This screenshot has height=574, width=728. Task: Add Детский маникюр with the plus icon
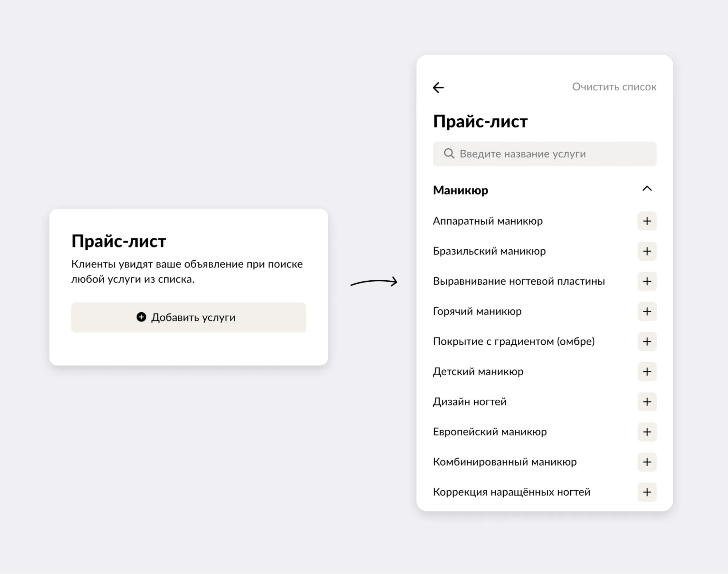(647, 372)
